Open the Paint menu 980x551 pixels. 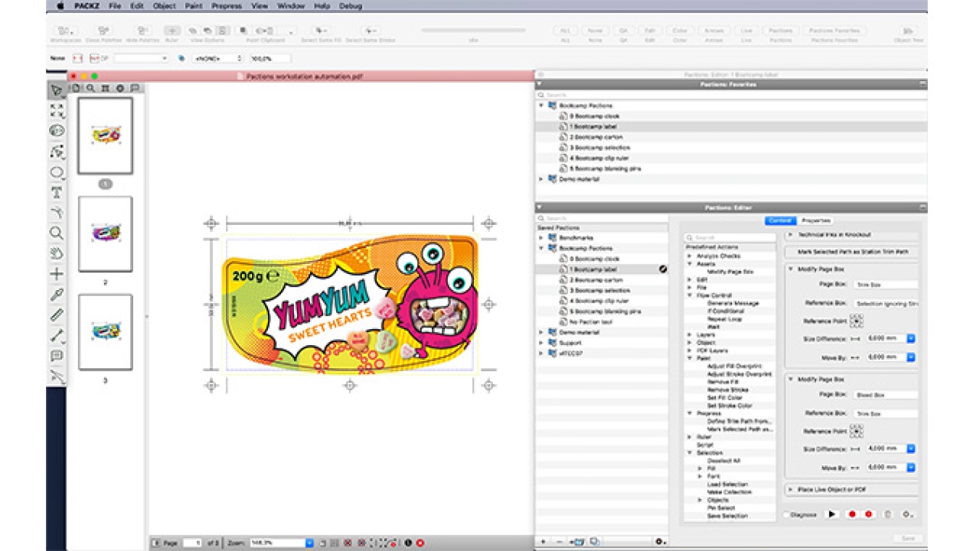pos(192,5)
